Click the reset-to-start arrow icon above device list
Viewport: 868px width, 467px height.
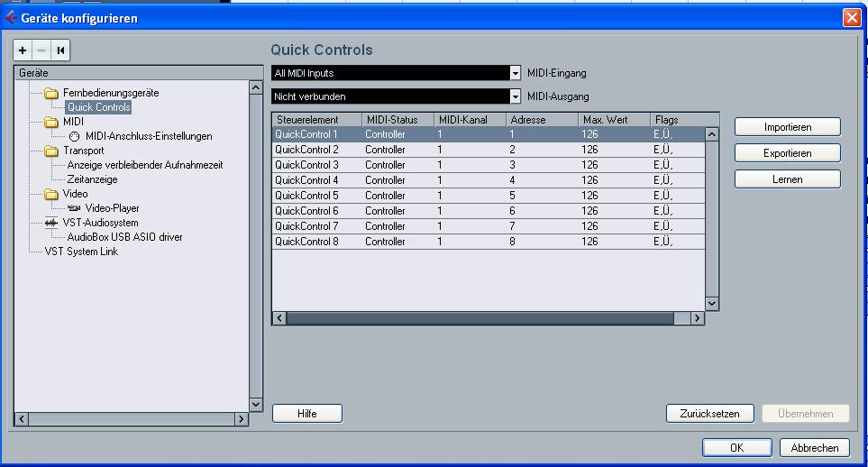click(x=60, y=50)
